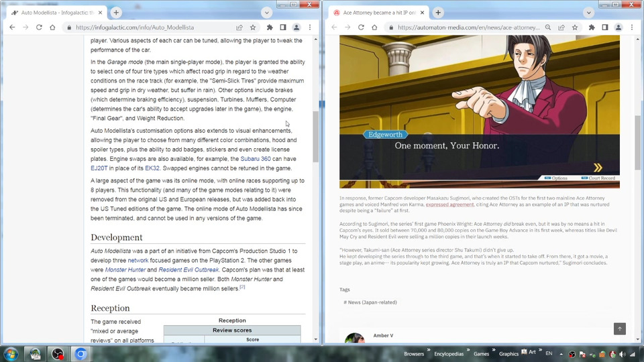The image size is (644, 362).
Task: Share the Infogalactic page using the share icon
Action: point(239,27)
